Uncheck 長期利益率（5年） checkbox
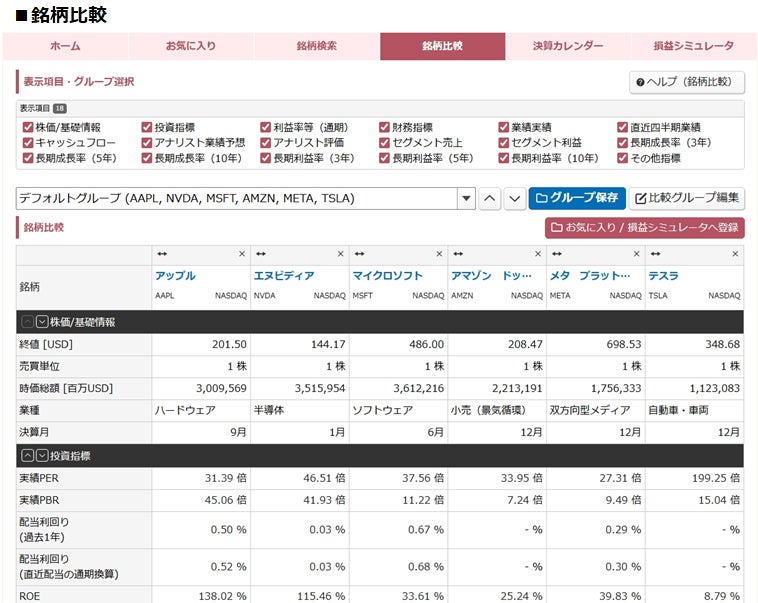This screenshot has width=758, height=603. tap(384, 158)
